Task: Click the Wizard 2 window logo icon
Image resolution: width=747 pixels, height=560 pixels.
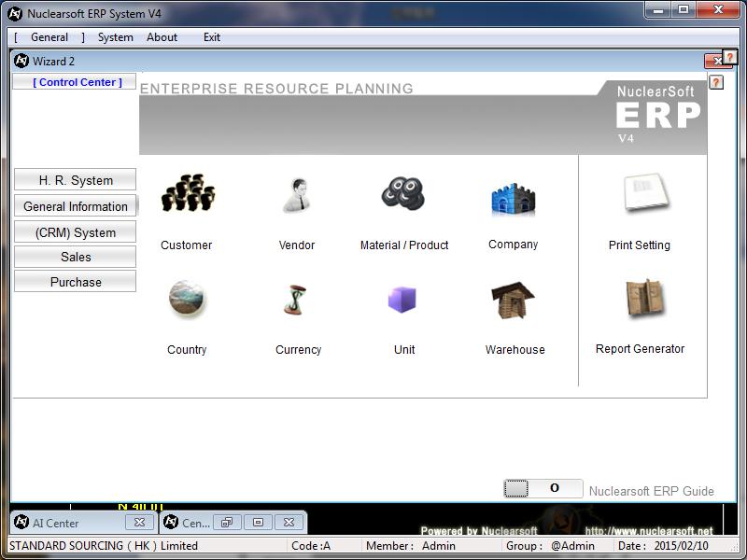Action: [x=21, y=61]
